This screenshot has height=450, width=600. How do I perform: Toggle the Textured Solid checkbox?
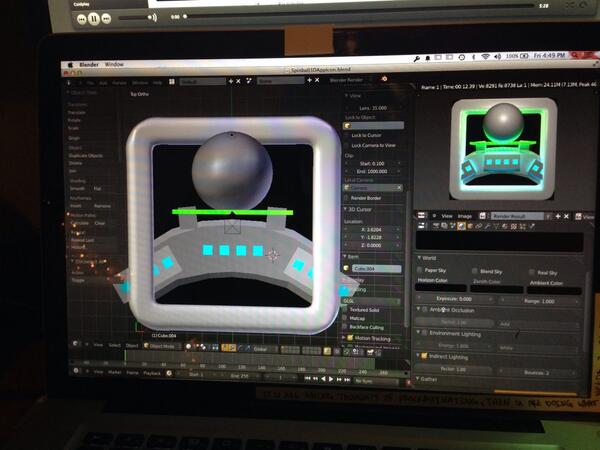pyautogui.click(x=345, y=309)
